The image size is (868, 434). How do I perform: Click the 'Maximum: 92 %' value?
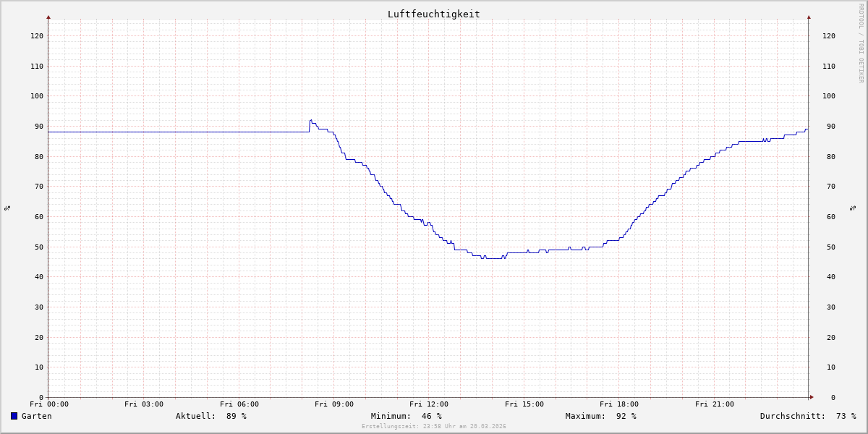pyautogui.click(x=601, y=416)
